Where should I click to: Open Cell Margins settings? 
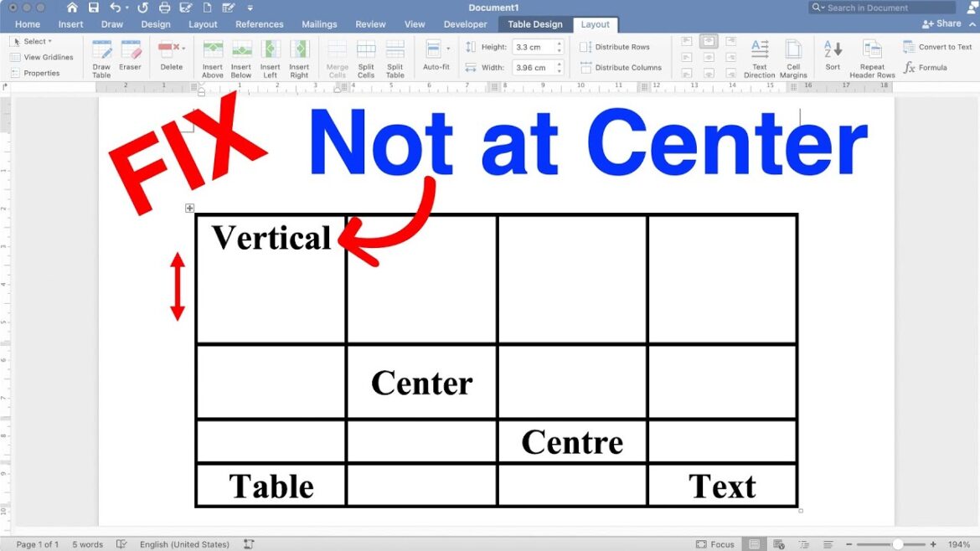click(x=793, y=57)
